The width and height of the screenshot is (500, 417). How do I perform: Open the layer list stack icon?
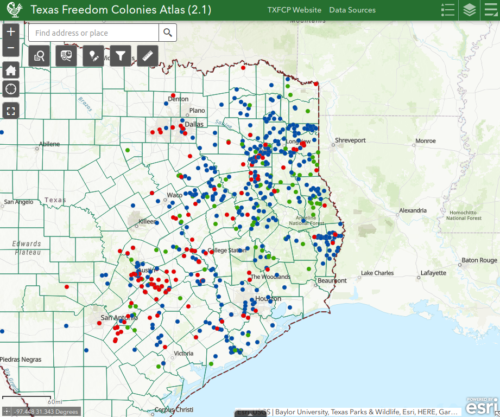point(469,10)
